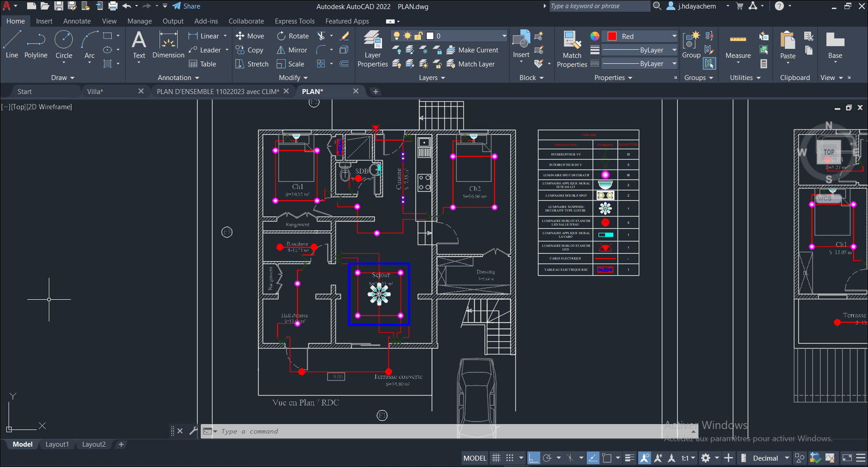Open the layer name dropdown
868x467 pixels.
(x=504, y=36)
